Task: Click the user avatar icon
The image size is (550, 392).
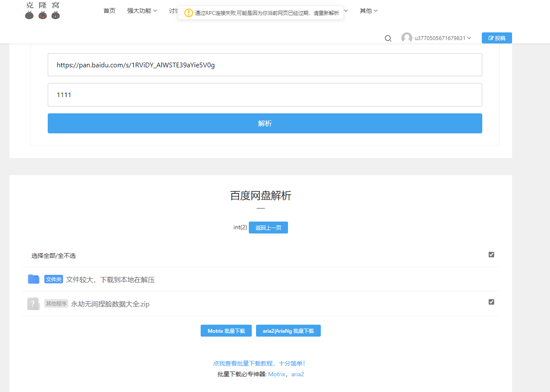Action: pyautogui.click(x=407, y=38)
